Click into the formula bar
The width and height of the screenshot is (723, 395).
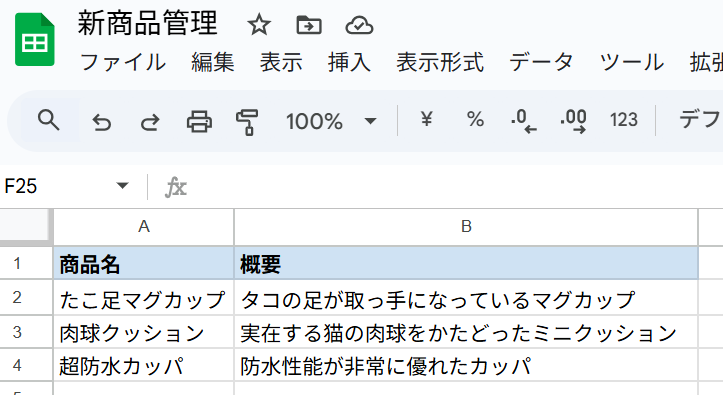click(x=456, y=187)
